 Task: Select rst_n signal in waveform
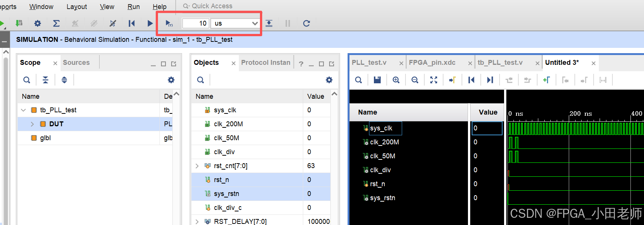coord(378,184)
